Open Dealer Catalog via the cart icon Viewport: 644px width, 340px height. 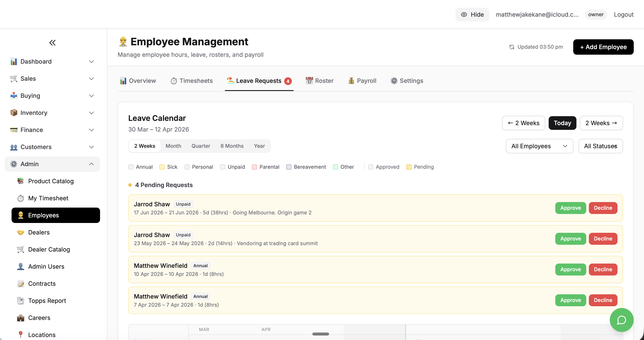[21, 249]
